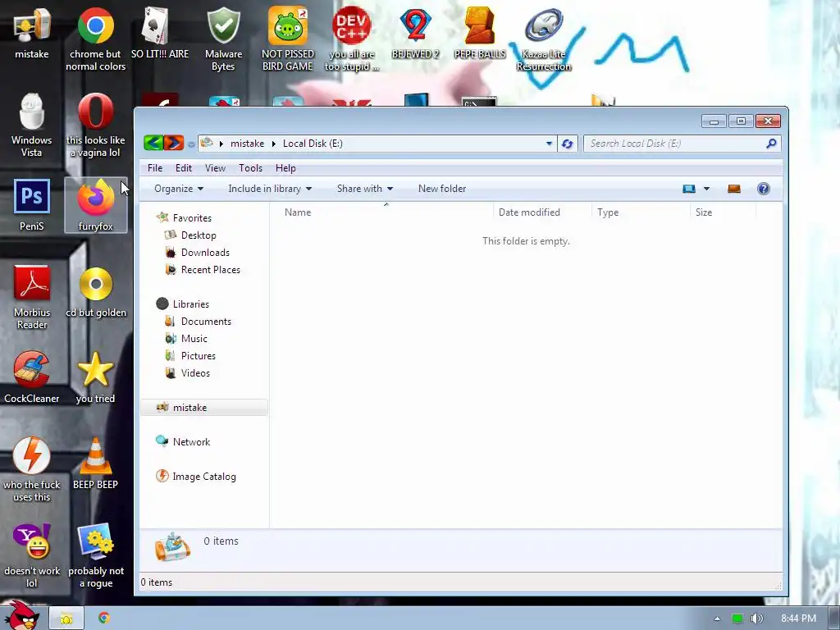840x630 pixels.
Task: Click the Angry Birds Start button
Action: pyautogui.click(x=21, y=616)
